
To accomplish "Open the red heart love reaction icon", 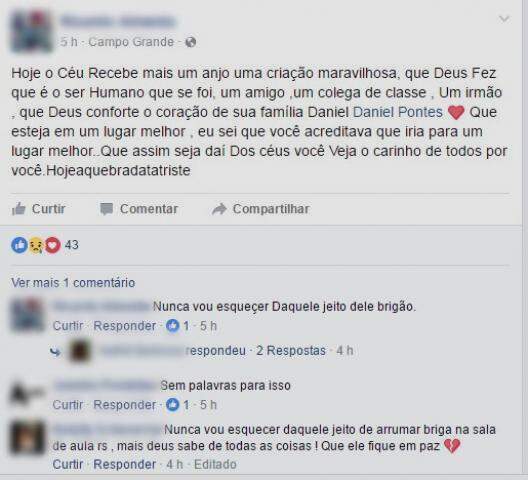I will coord(53,245).
